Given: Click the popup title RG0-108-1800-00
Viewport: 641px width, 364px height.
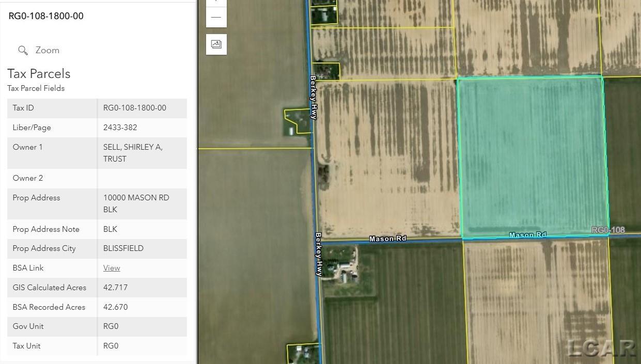Looking at the screenshot, I should [46, 16].
